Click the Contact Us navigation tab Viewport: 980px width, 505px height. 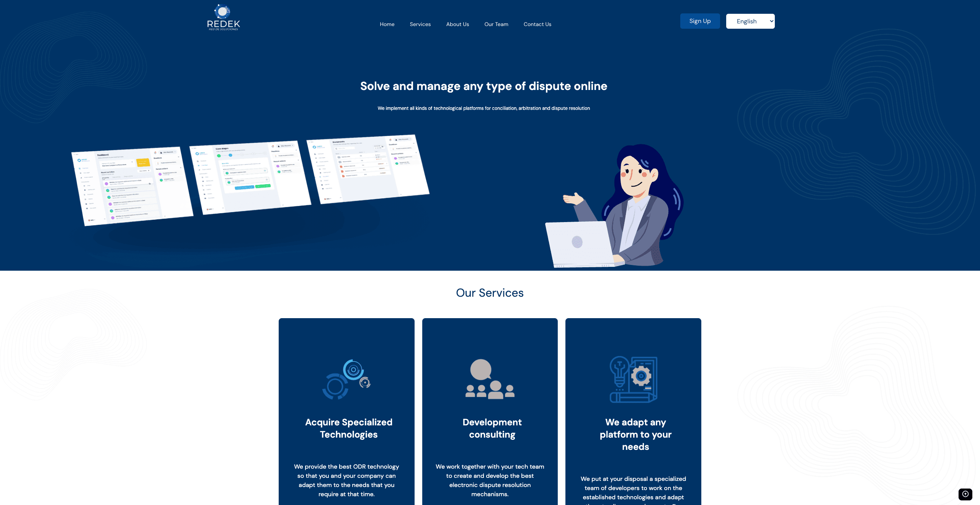point(537,25)
